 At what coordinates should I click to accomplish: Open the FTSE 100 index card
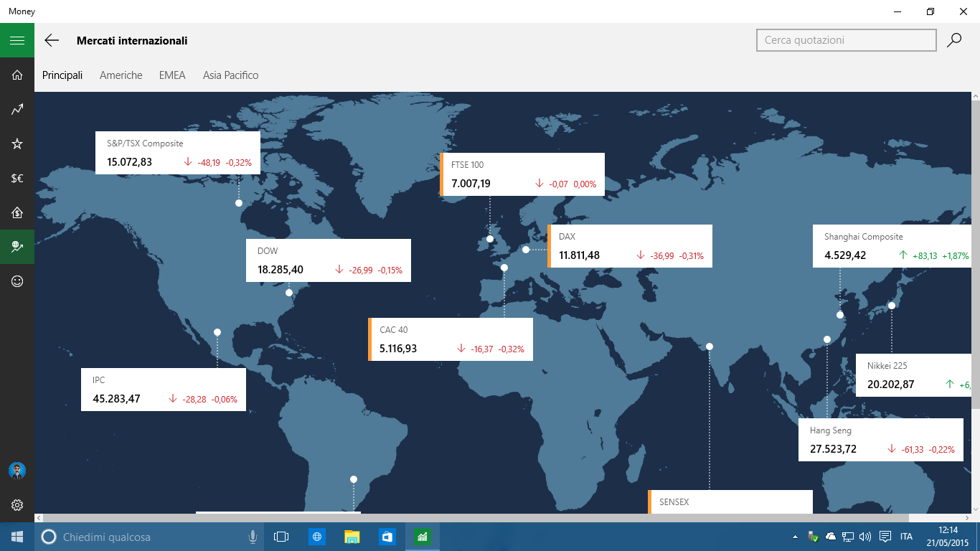coord(522,174)
